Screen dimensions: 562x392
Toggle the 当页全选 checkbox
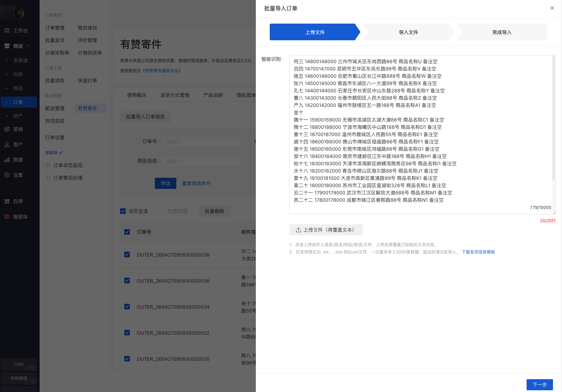(x=123, y=211)
